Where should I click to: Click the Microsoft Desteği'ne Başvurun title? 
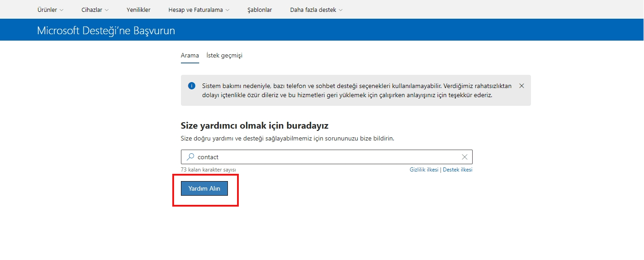(106, 31)
